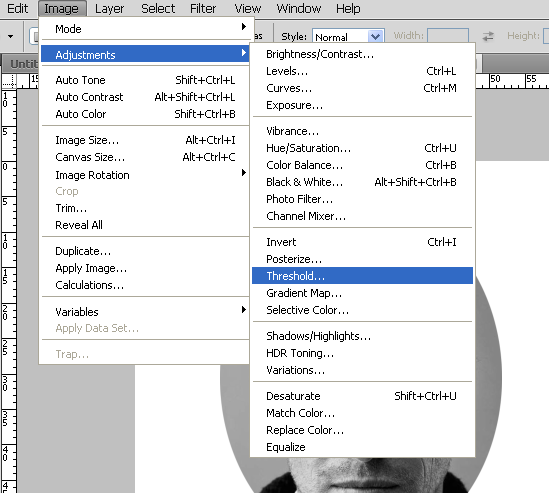Choose Equalize adjustment
Screen dimensions: 549x493
(362, 447)
